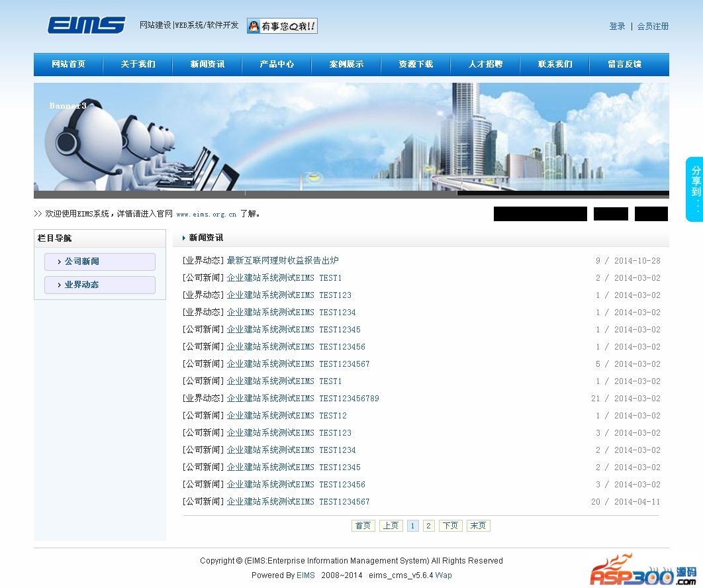Go to 网站首页 in the navigation bar
Viewport: 703px width, 588px height.
click(x=68, y=64)
